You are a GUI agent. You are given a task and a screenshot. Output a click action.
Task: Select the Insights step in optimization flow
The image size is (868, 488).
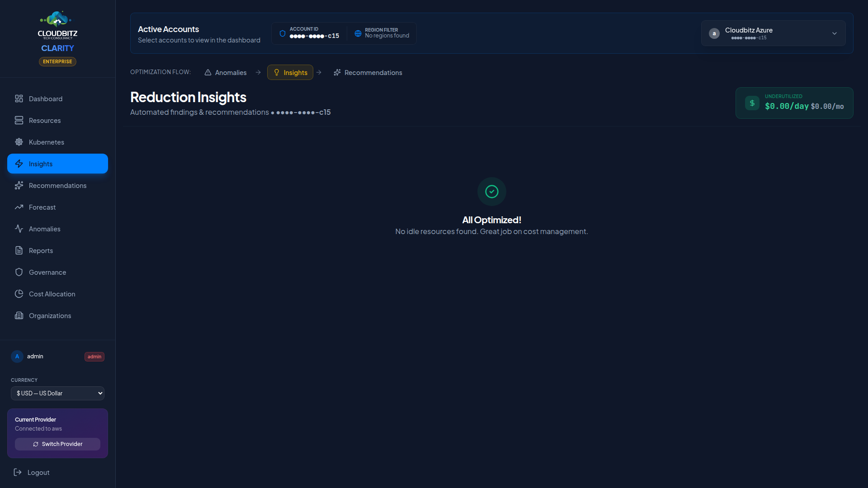290,72
